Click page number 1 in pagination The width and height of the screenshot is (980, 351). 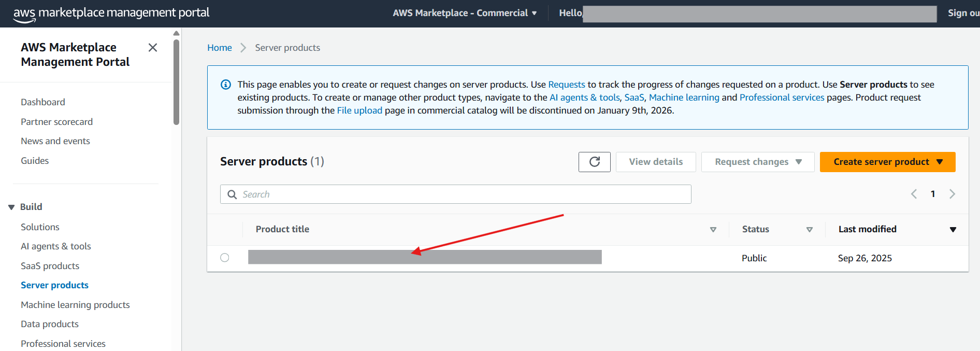click(x=933, y=194)
